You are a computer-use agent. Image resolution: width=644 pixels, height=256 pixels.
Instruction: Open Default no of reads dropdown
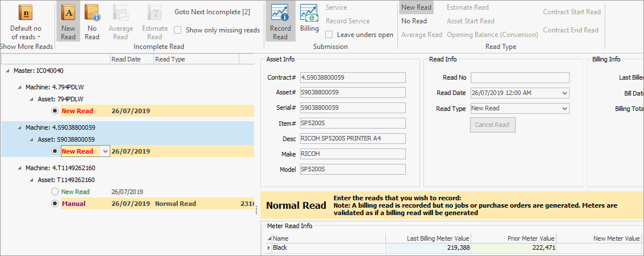pos(26,22)
